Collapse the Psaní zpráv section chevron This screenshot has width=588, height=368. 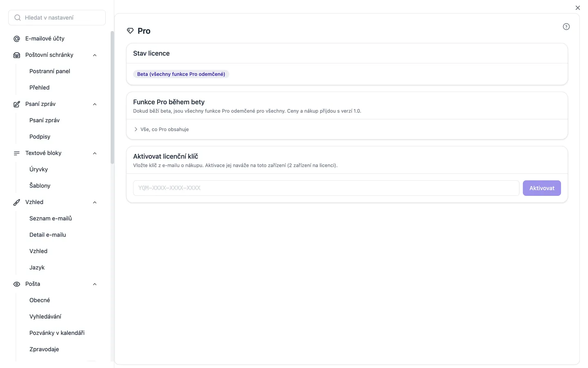95,104
